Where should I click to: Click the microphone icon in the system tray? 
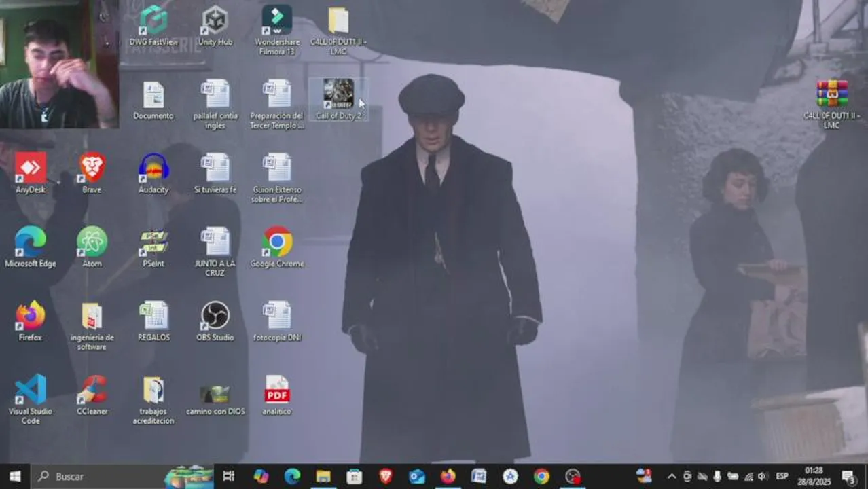coord(717,476)
